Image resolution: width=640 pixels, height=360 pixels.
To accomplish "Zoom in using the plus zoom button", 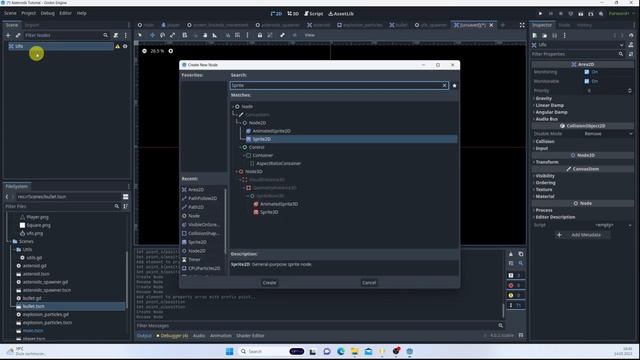I will [x=171, y=51].
